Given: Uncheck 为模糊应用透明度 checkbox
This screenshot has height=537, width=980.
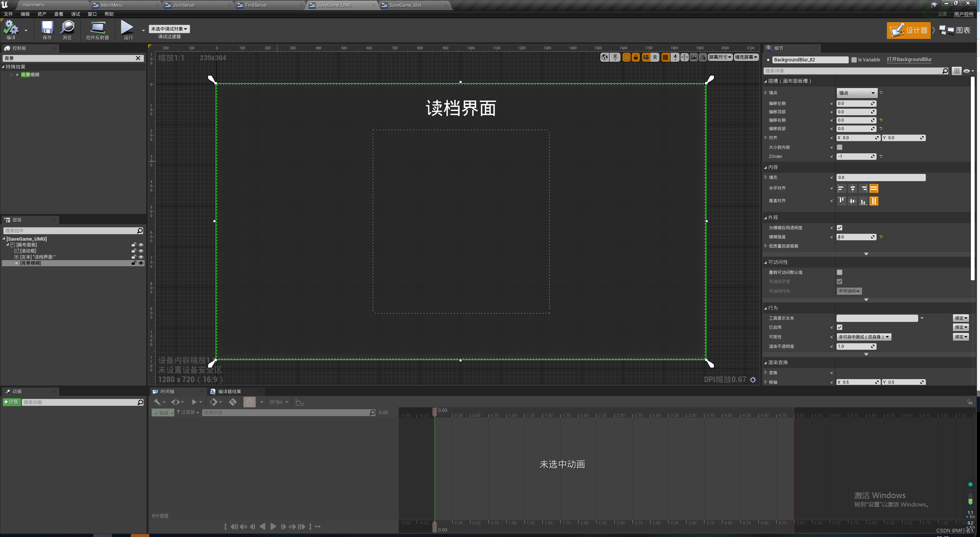Looking at the screenshot, I should [x=840, y=228].
